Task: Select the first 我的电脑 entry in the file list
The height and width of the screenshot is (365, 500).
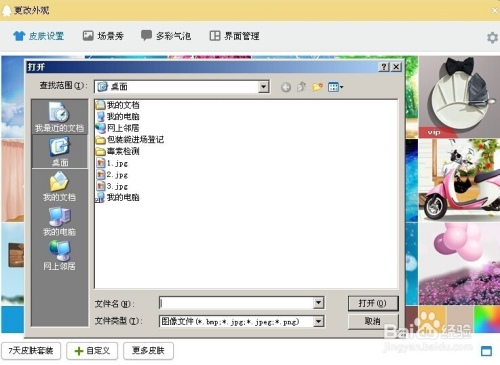Action: pos(118,116)
